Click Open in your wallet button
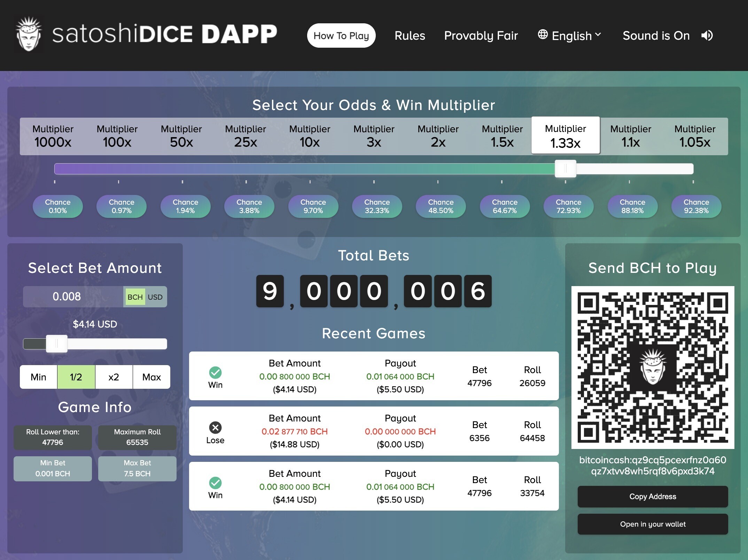The height and width of the screenshot is (560, 748). 653,524
